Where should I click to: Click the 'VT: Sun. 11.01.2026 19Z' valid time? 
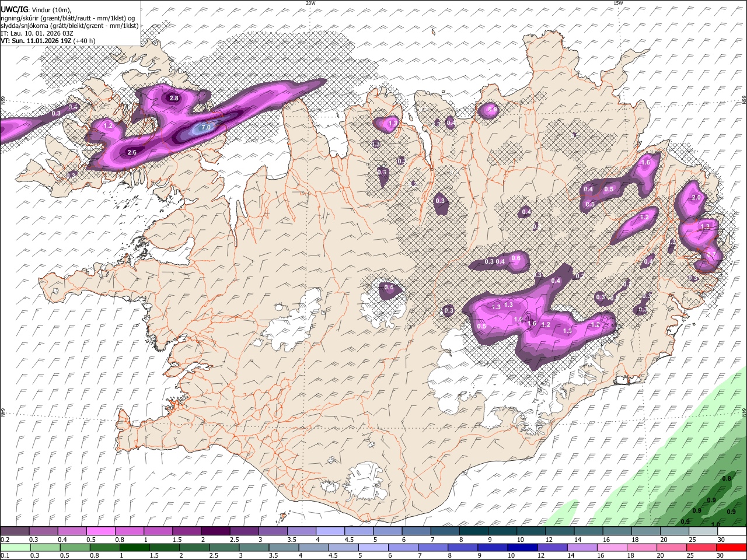(x=36, y=41)
